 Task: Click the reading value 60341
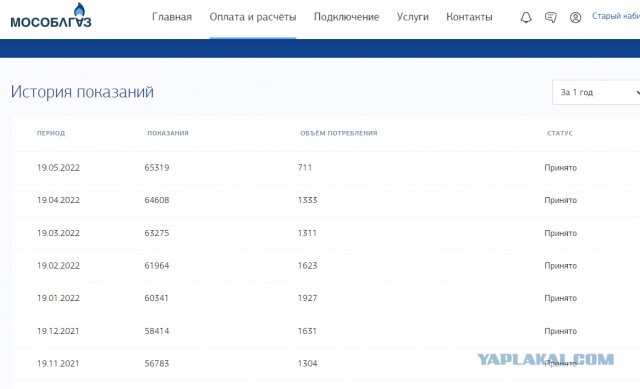[x=156, y=298]
